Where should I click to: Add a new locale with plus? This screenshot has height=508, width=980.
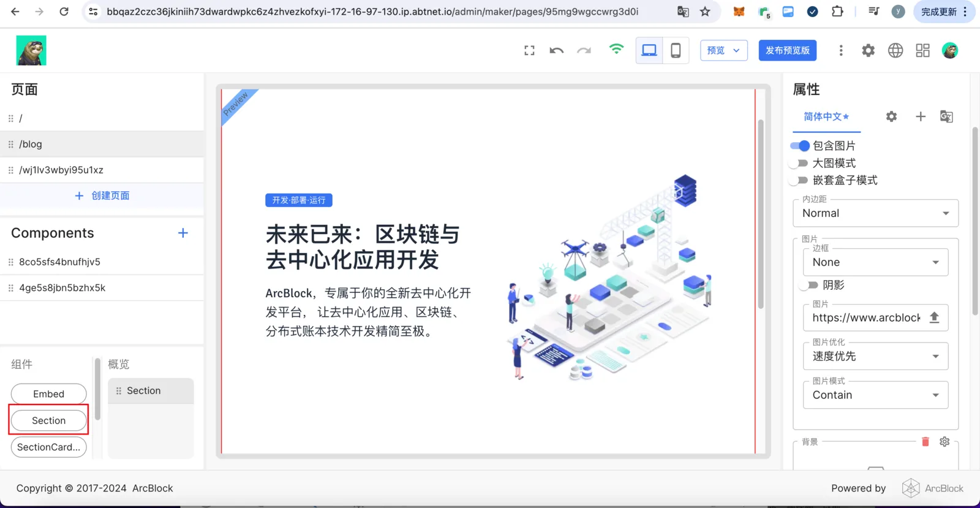coord(921,116)
